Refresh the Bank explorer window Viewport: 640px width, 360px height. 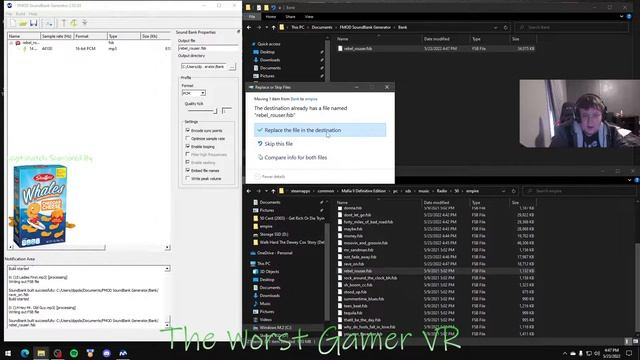(506, 27)
